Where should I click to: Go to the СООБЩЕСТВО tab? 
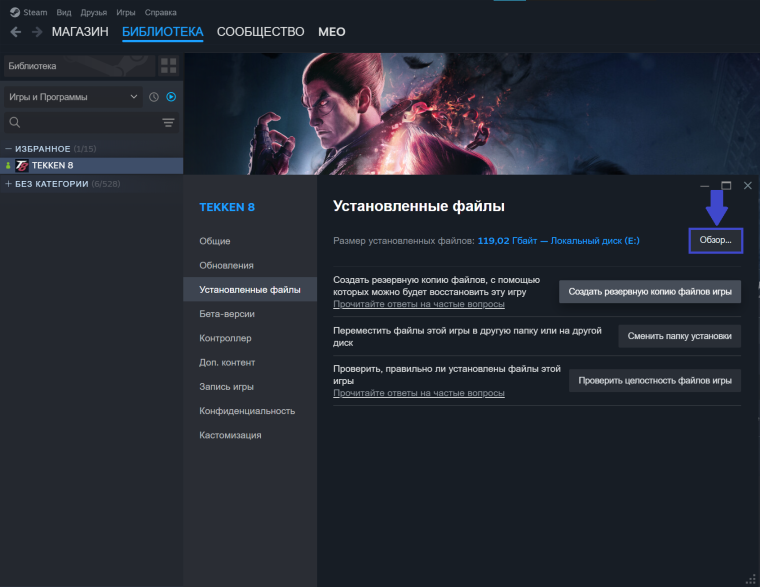[260, 32]
